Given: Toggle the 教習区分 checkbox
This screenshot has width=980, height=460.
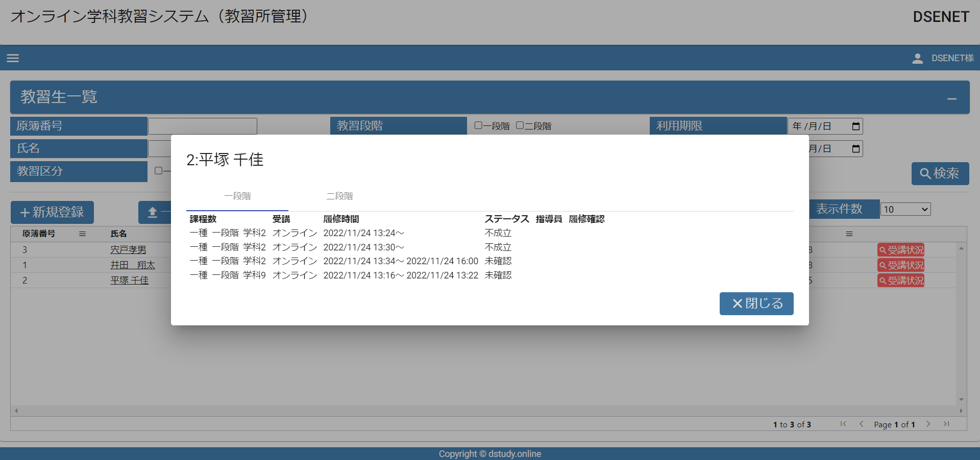Looking at the screenshot, I should coord(158,171).
